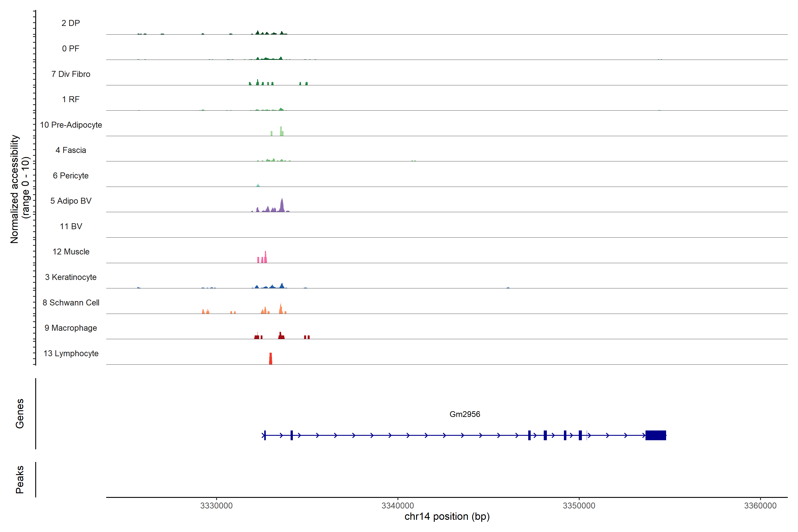
Task: Click the 3330000 axis tick label
Action: click(216, 506)
